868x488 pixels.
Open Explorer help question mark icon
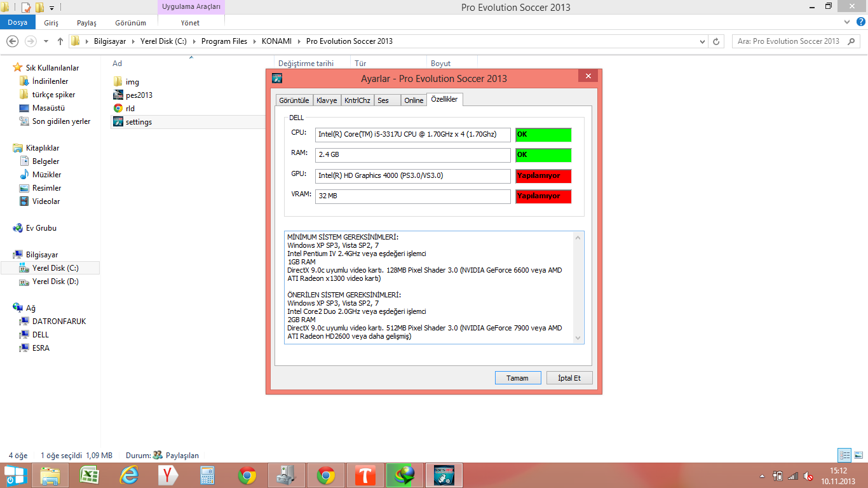[x=861, y=22]
